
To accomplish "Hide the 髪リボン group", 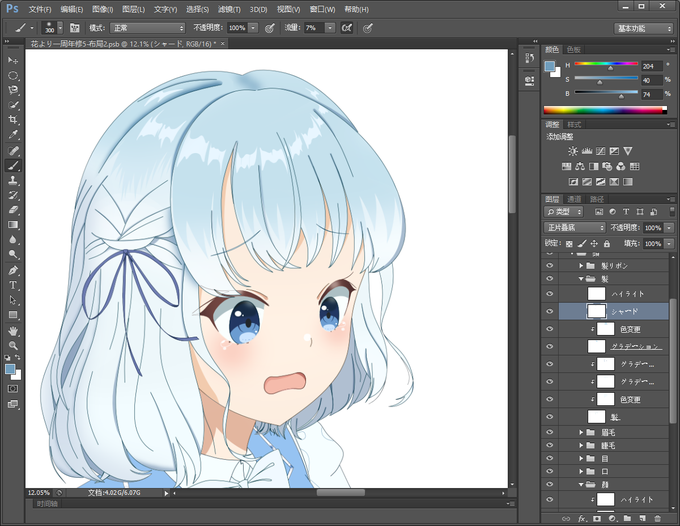I will [x=550, y=265].
